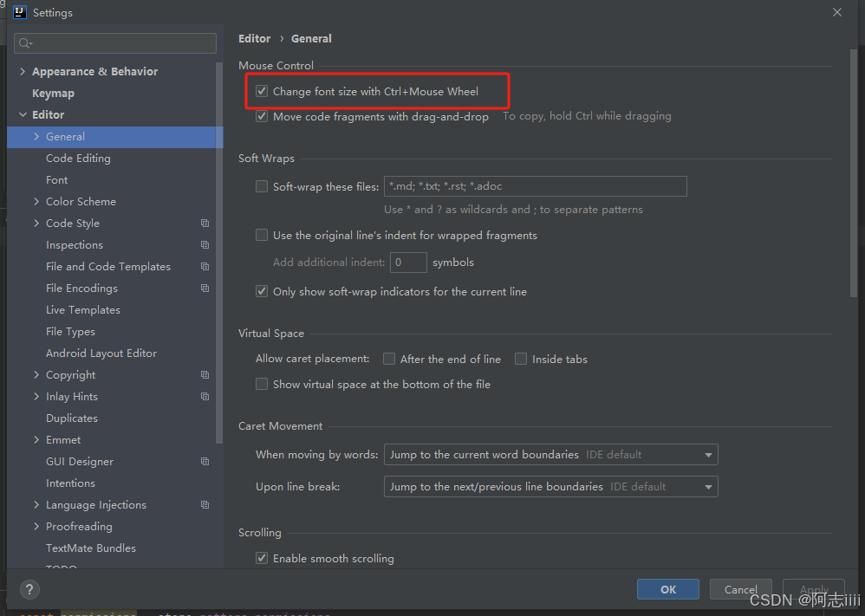Click project-level icon next to File and Code Templates
The width and height of the screenshot is (865, 616).
click(205, 266)
